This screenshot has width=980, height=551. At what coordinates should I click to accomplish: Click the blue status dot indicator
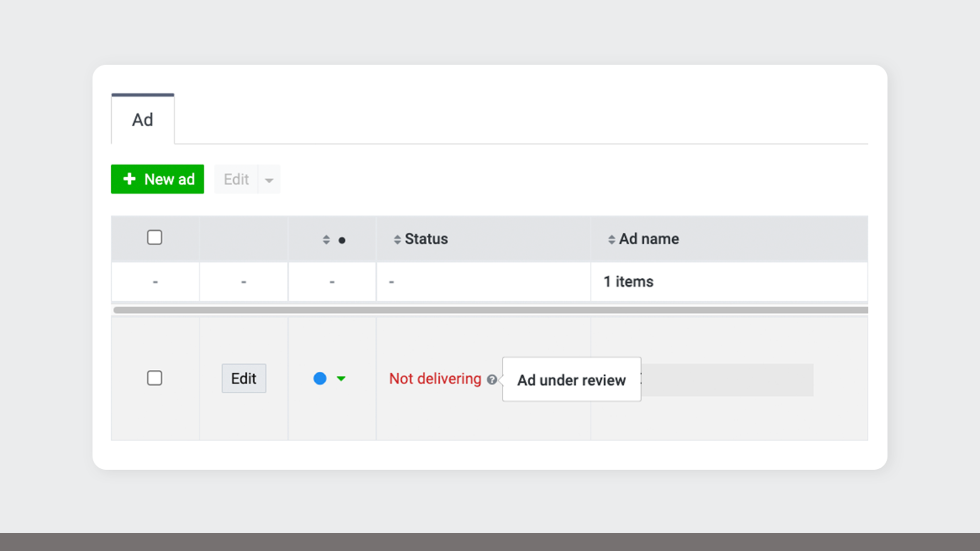320,379
